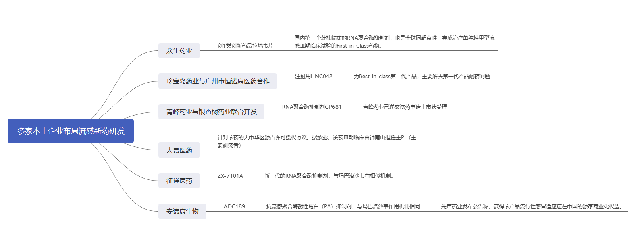Select the root node 多家本土企业布局流感新药研发
Screen dimensions: 644x235
(71, 131)
